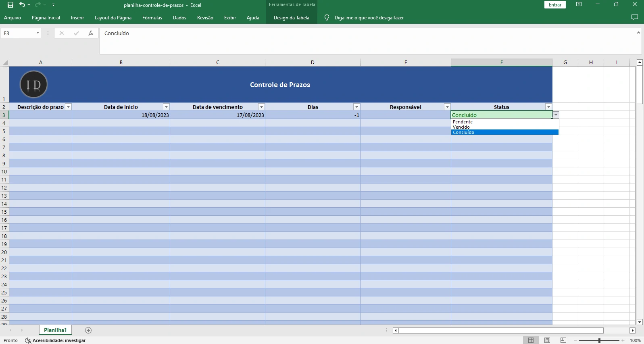Switch to Page Layout view icon
The image size is (644, 344).
point(547,340)
